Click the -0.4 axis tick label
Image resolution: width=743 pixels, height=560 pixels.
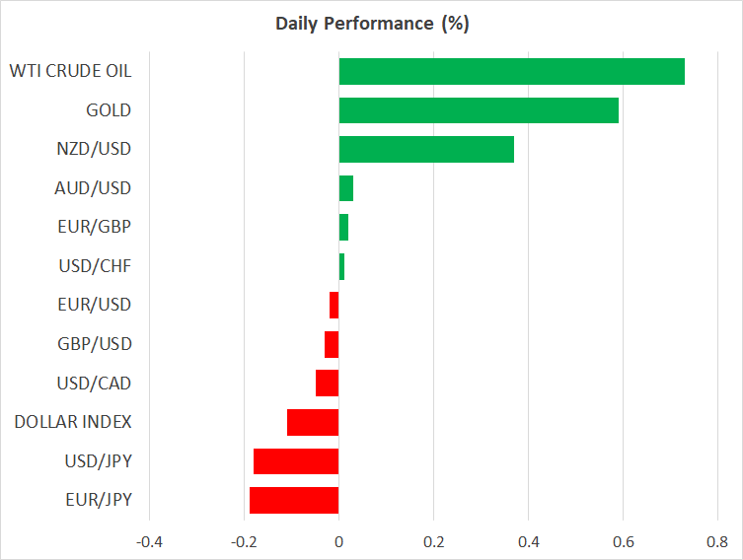point(149,541)
